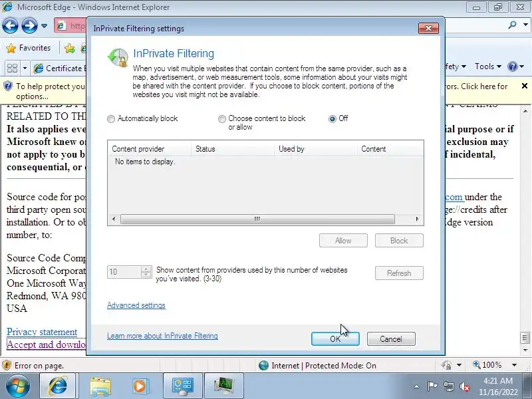The image size is (532, 399).
Task: Click the network tray icon
Action: tap(449, 386)
